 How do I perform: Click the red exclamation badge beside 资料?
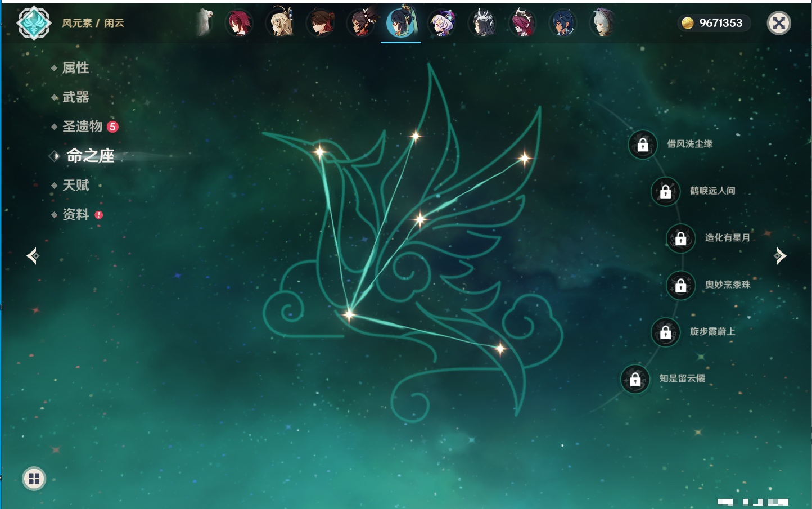(x=99, y=215)
